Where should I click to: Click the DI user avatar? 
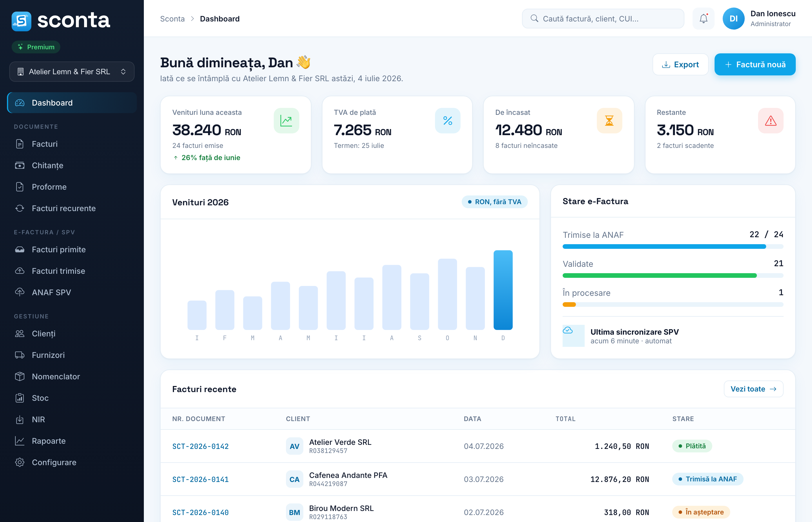pos(733,19)
